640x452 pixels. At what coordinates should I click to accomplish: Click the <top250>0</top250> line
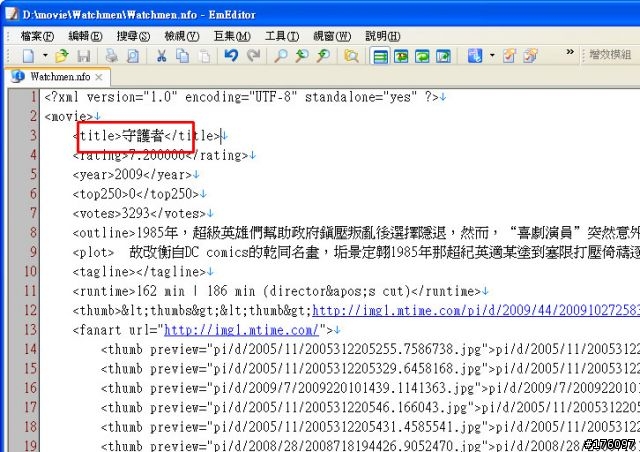[x=136, y=194]
